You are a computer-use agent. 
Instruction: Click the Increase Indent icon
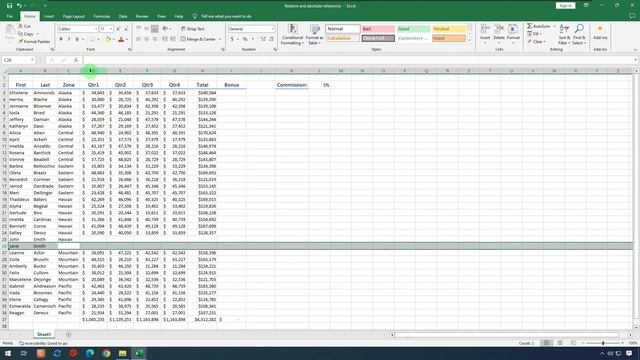(x=173, y=39)
